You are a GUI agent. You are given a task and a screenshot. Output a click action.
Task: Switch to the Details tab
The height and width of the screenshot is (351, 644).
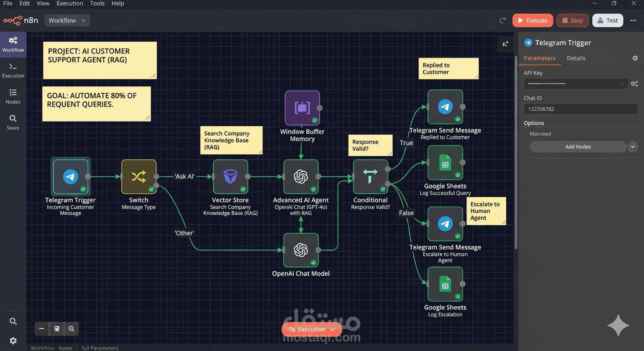click(576, 58)
